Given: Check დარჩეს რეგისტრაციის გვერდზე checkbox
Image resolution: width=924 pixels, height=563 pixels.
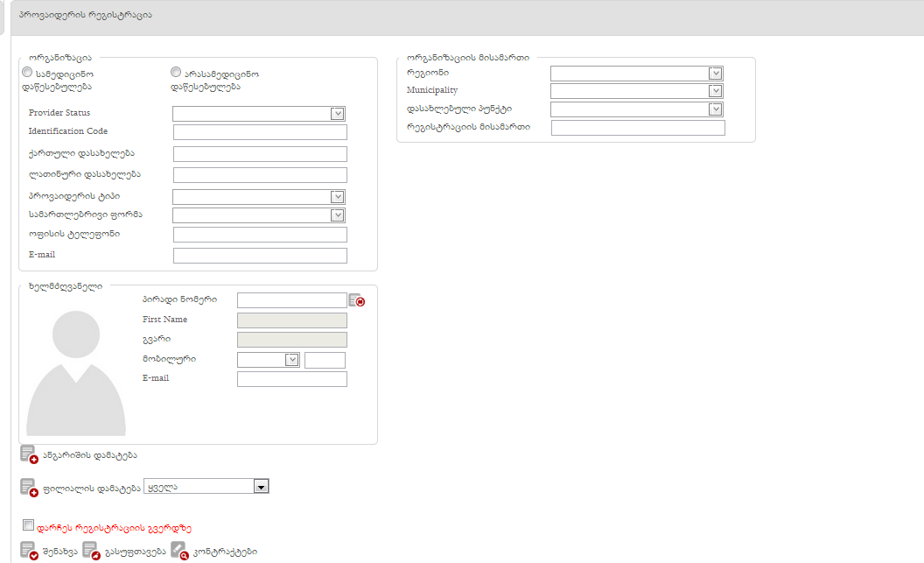Looking at the screenshot, I should [x=28, y=526].
